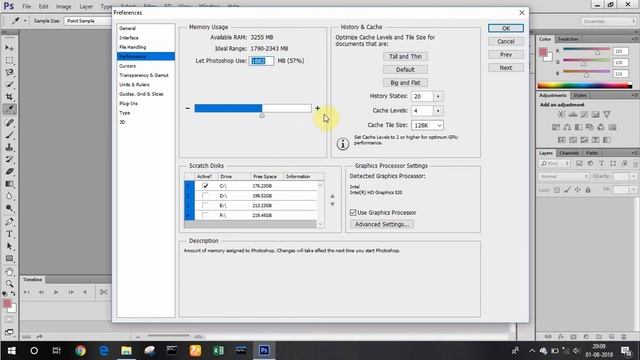
Task: Click the Next button
Action: [x=506, y=68]
